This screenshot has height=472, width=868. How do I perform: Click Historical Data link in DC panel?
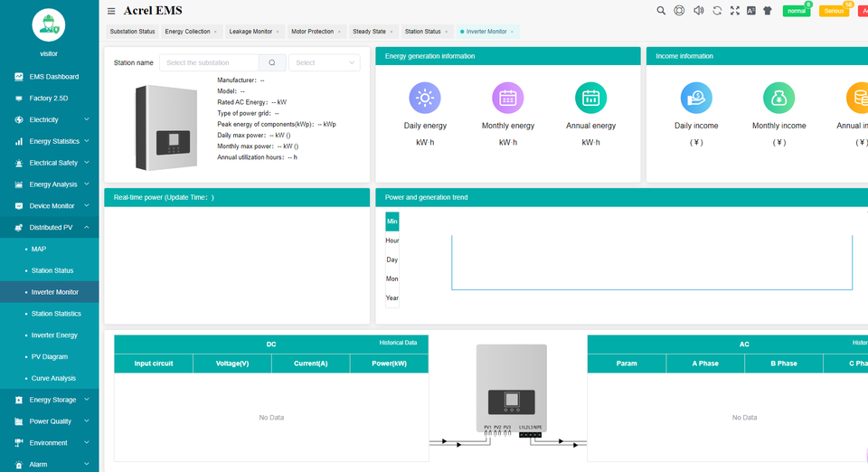tap(398, 343)
